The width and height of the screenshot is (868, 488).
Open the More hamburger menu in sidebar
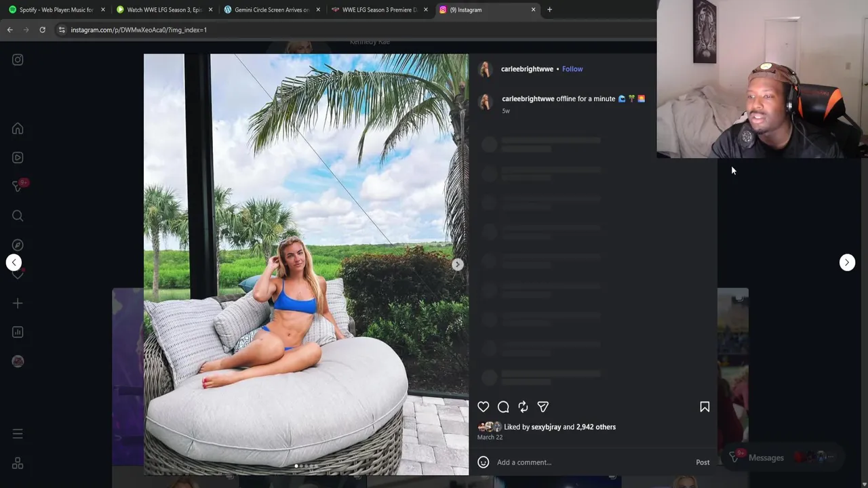coord(18,434)
